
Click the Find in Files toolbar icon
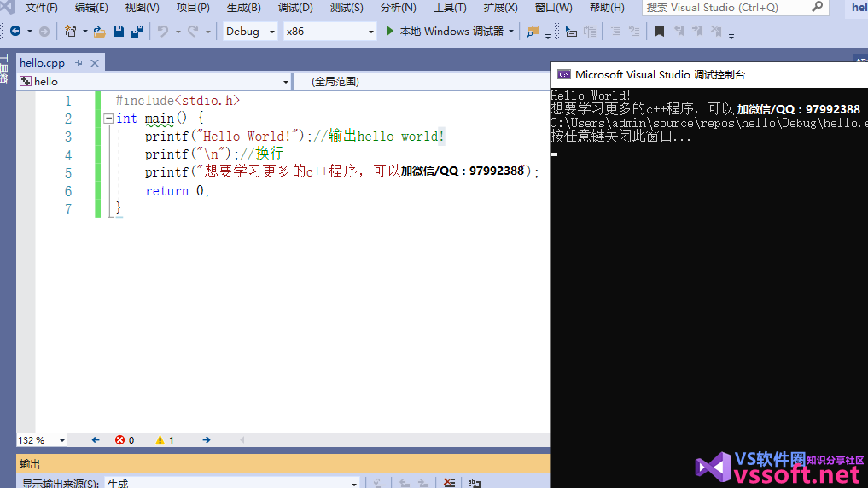coord(533,32)
